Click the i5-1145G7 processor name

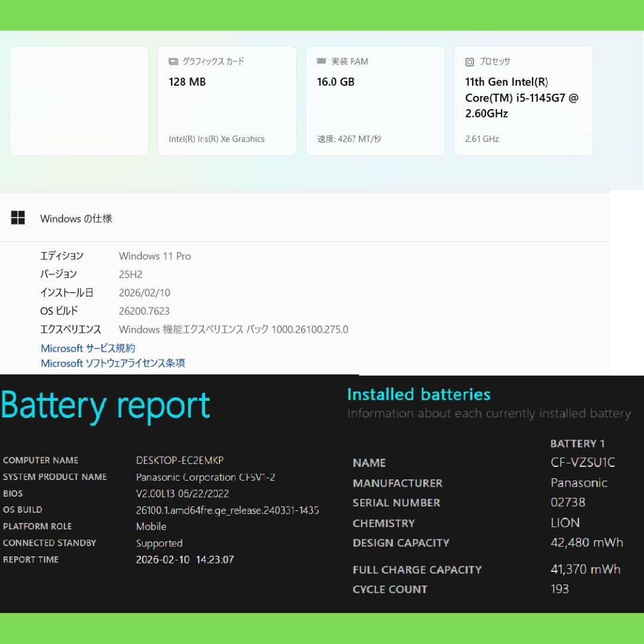(522, 98)
